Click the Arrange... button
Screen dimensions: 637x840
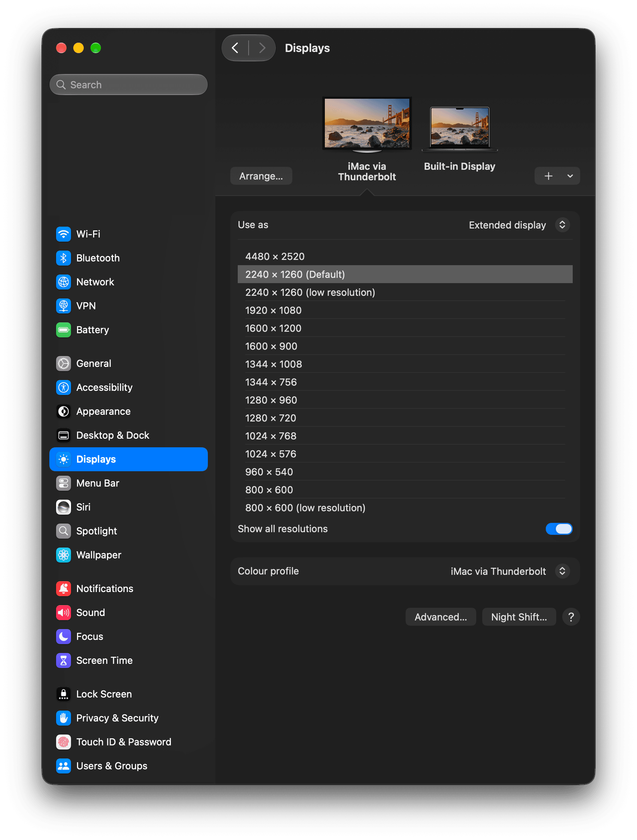(261, 176)
